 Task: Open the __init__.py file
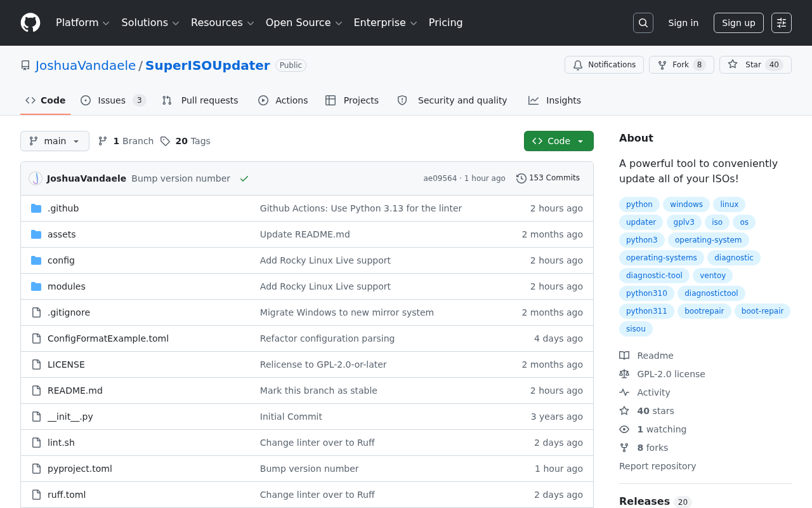point(70,417)
